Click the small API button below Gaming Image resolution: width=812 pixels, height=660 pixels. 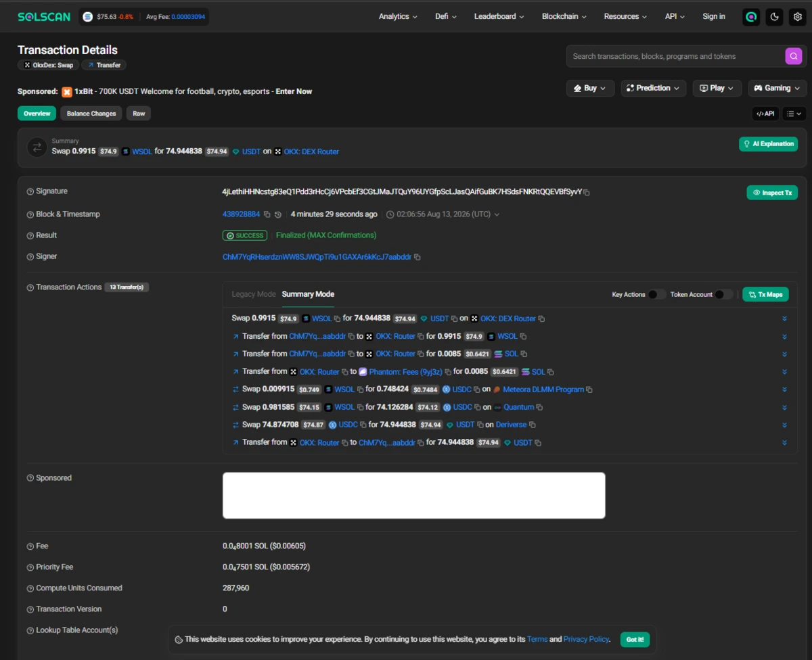coord(765,114)
